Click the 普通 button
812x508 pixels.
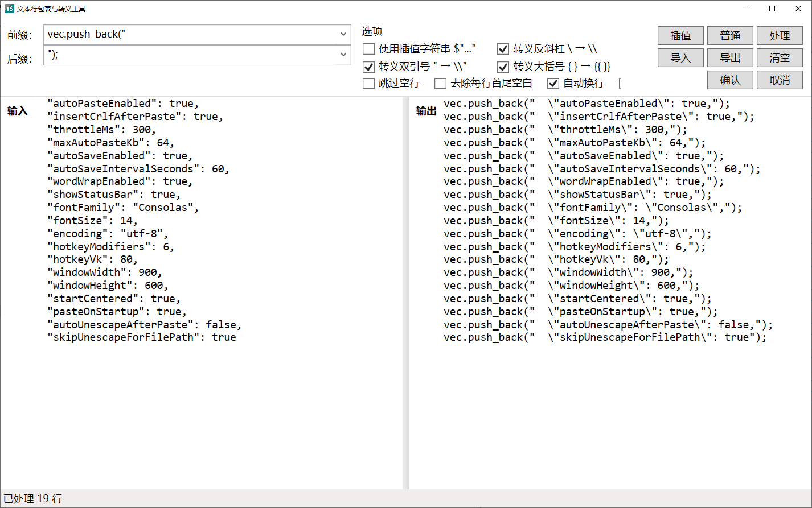point(730,36)
